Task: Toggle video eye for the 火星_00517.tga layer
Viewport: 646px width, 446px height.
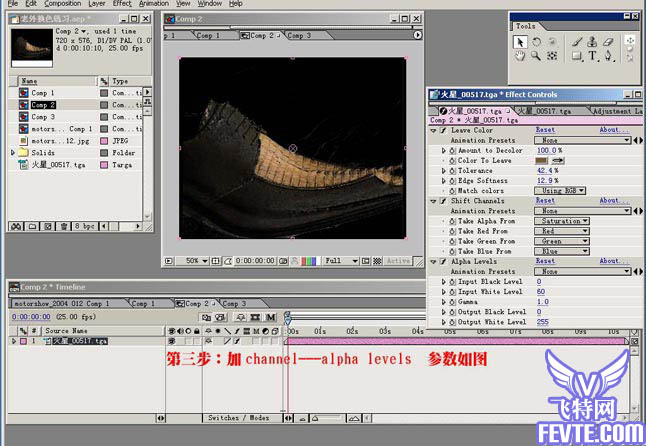Action: pyautogui.click(x=171, y=341)
